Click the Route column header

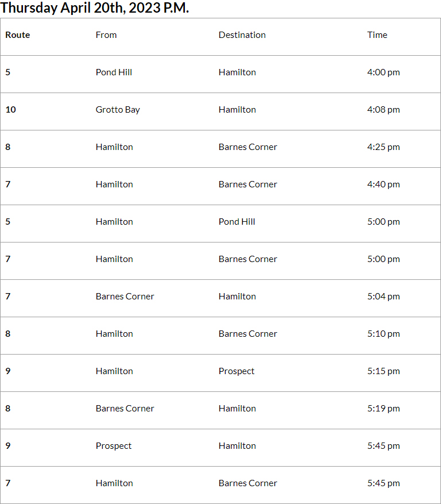point(18,35)
